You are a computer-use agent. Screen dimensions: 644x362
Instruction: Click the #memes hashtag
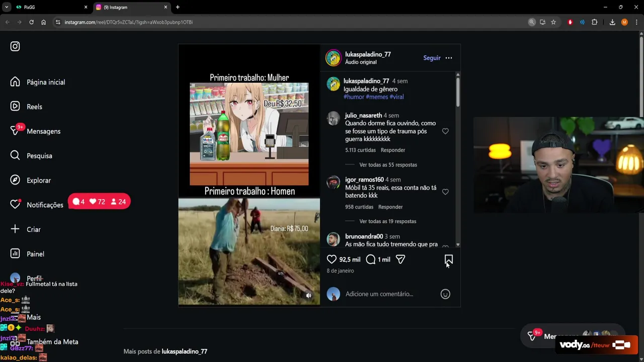[377, 97]
